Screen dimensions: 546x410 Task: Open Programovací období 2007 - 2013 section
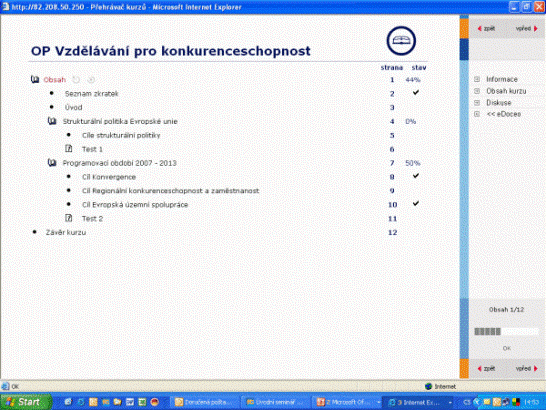(119, 163)
